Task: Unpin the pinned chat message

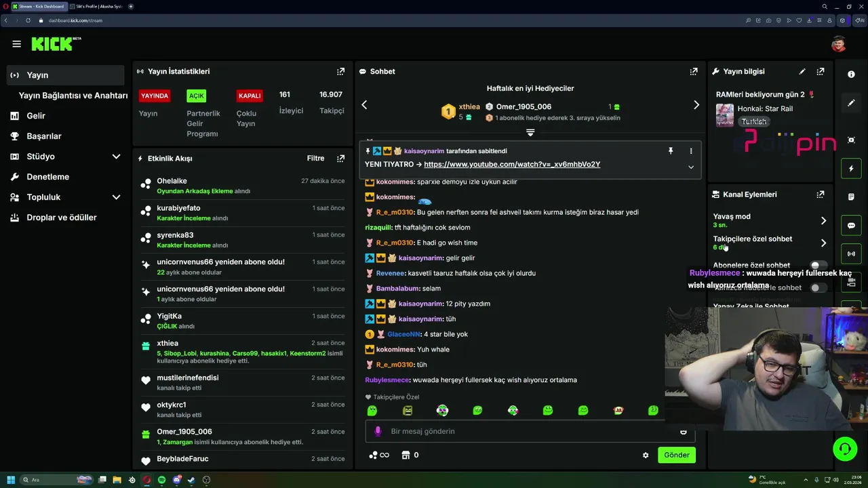Action: pyautogui.click(x=671, y=151)
